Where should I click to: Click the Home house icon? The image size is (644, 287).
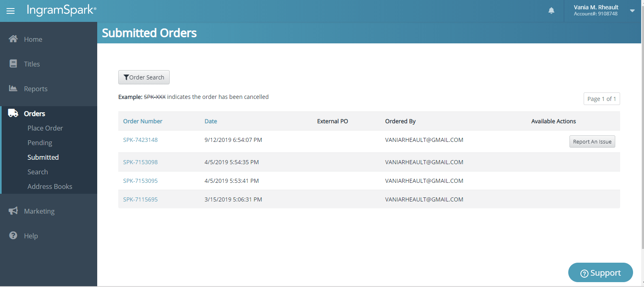[13, 39]
